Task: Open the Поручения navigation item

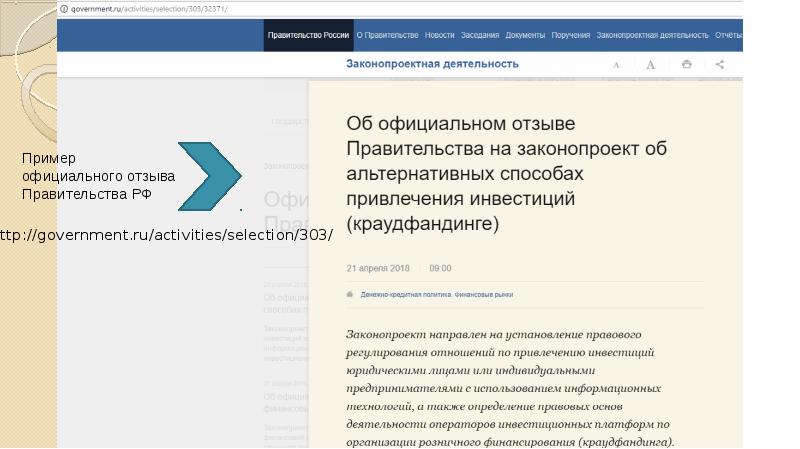Action: pyautogui.click(x=570, y=35)
